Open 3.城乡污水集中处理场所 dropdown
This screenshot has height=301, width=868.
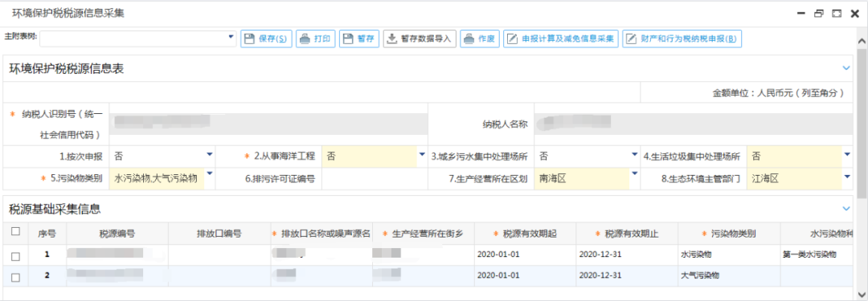[x=634, y=155]
